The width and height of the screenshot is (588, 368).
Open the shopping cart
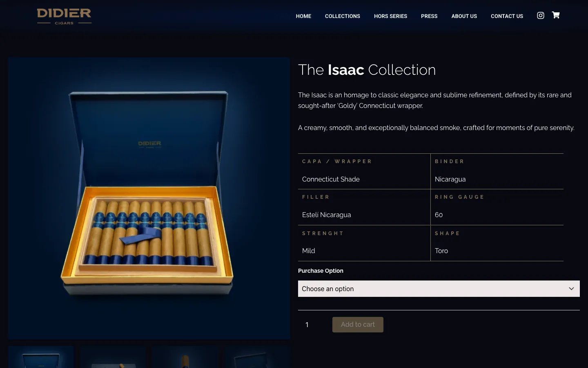coord(556,15)
